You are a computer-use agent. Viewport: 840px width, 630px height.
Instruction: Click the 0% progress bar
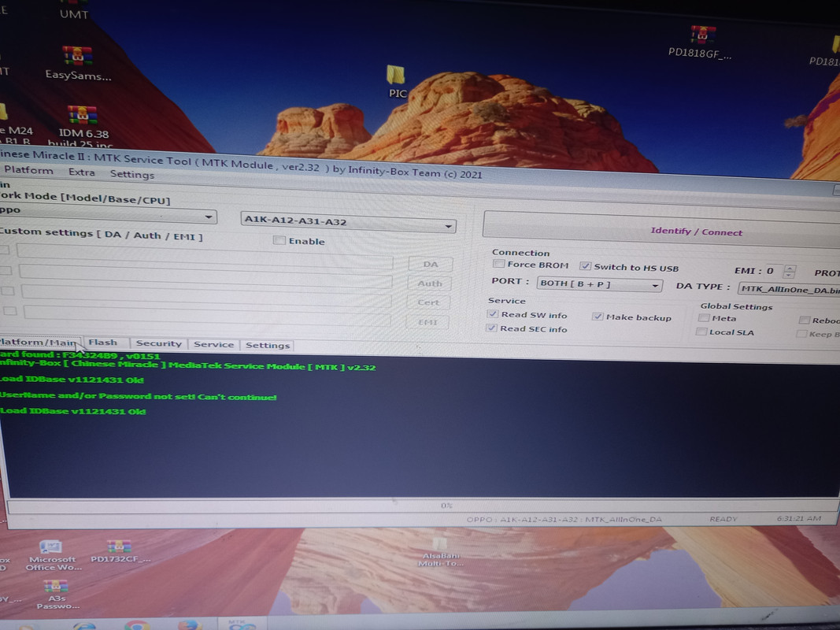tap(424, 505)
